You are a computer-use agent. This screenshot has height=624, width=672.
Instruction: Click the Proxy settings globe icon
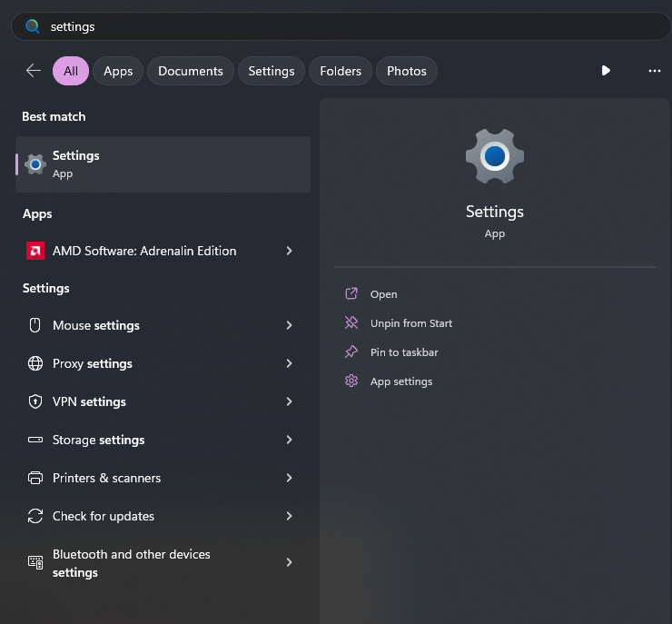pos(35,363)
